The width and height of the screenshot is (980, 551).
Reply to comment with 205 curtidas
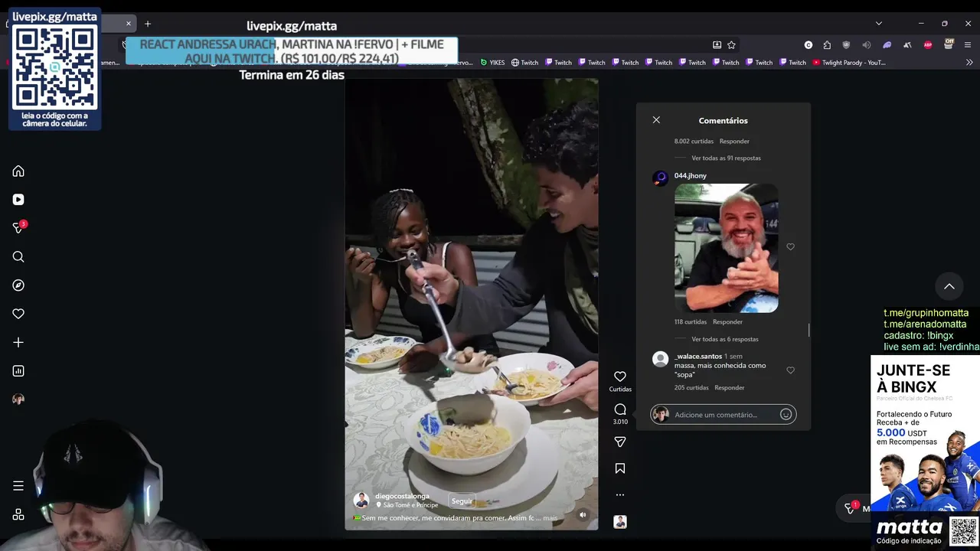(729, 388)
